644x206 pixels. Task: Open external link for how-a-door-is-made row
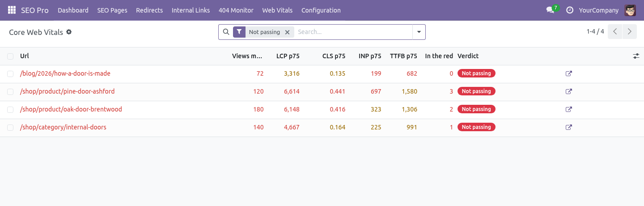[569, 73]
